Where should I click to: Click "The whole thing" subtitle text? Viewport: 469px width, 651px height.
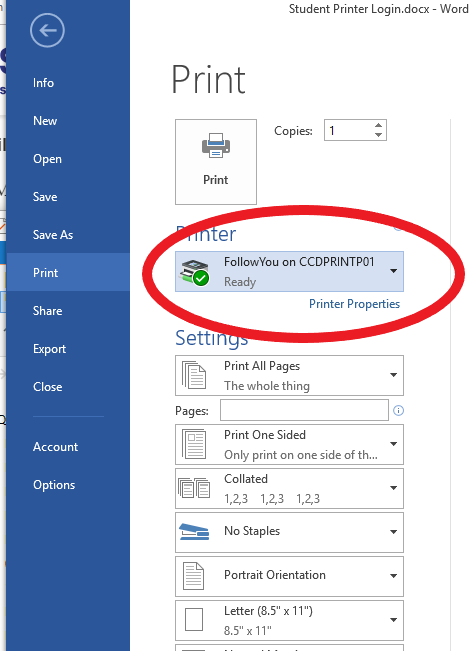[x=267, y=386]
